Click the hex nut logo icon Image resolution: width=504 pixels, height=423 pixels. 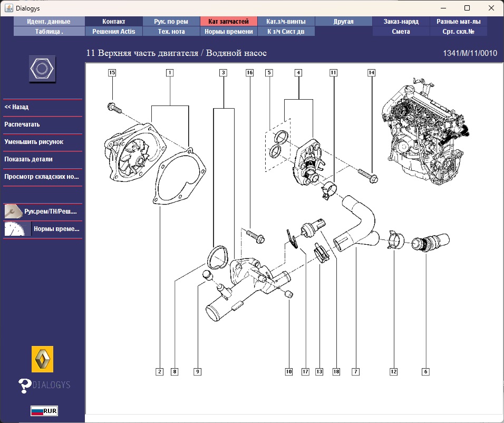(42, 69)
